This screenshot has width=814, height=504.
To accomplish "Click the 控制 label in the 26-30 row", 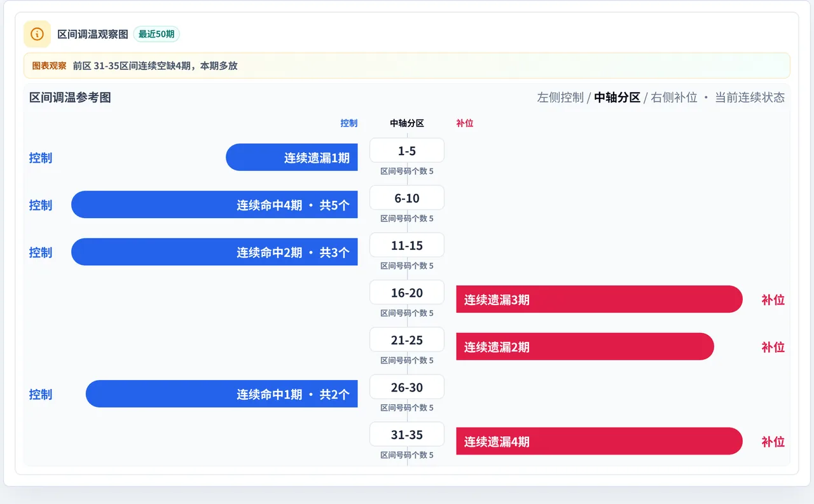I will click(41, 394).
